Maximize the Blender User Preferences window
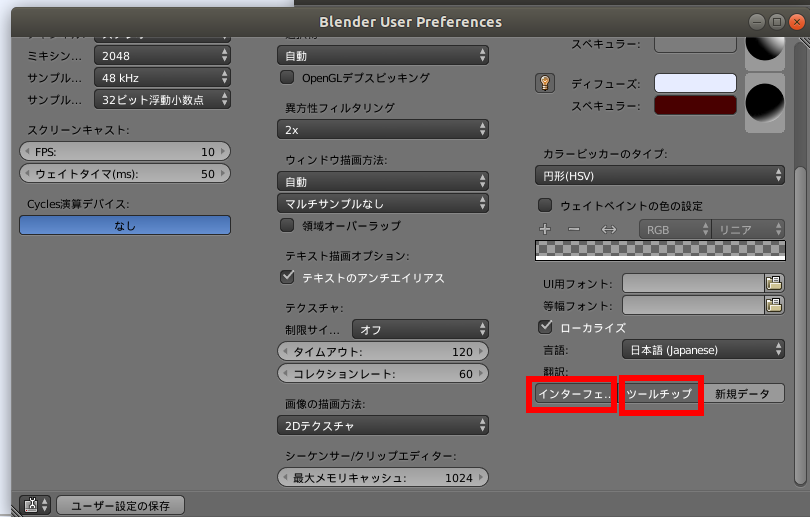Image resolution: width=810 pixels, height=517 pixels. coord(776,22)
